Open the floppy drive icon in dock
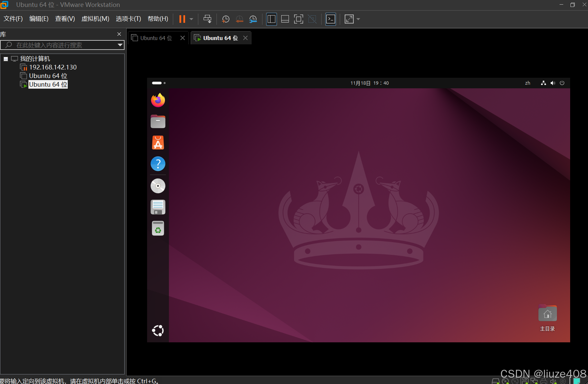 click(x=158, y=207)
